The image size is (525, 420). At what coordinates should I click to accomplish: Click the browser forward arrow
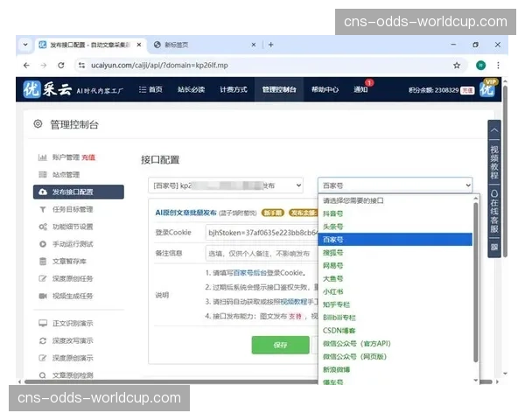(x=44, y=66)
